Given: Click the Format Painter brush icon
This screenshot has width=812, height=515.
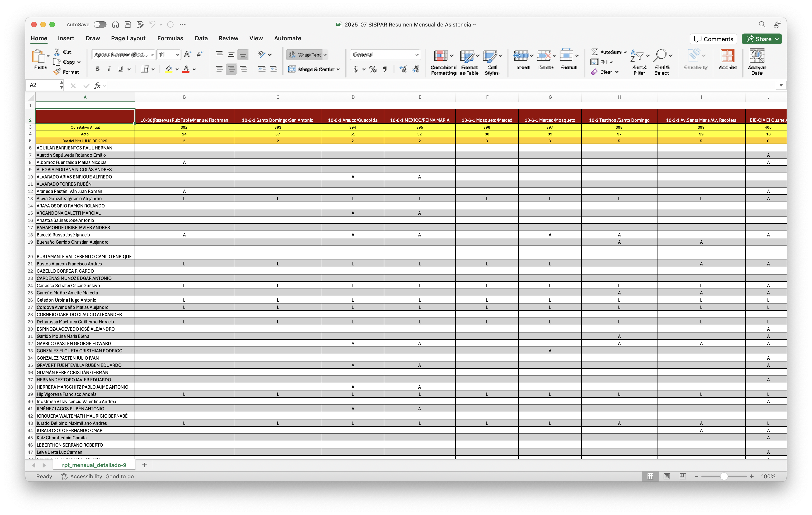Looking at the screenshot, I should [x=57, y=72].
